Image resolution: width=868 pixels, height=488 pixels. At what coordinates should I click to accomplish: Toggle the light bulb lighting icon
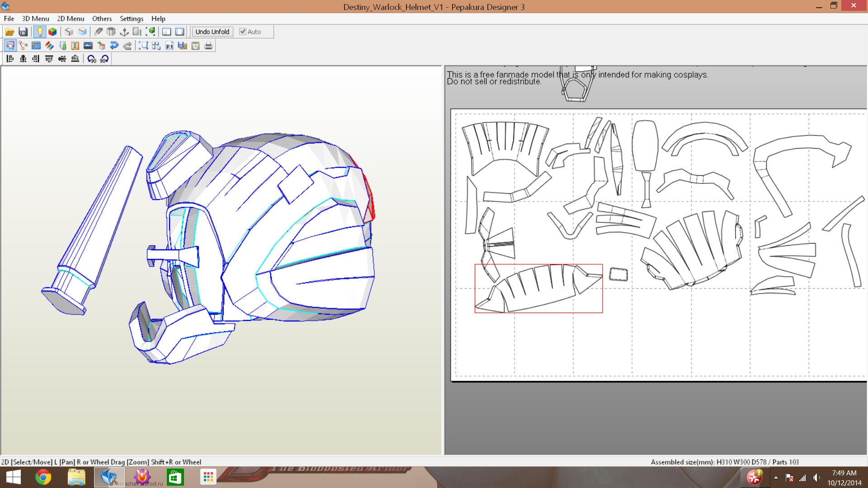pyautogui.click(x=40, y=32)
